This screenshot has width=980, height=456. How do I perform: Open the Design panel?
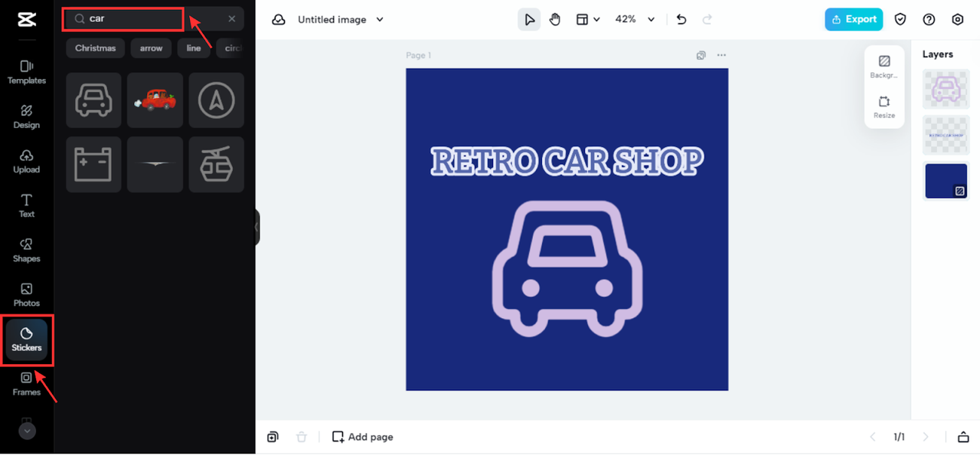[x=27, y=116]
